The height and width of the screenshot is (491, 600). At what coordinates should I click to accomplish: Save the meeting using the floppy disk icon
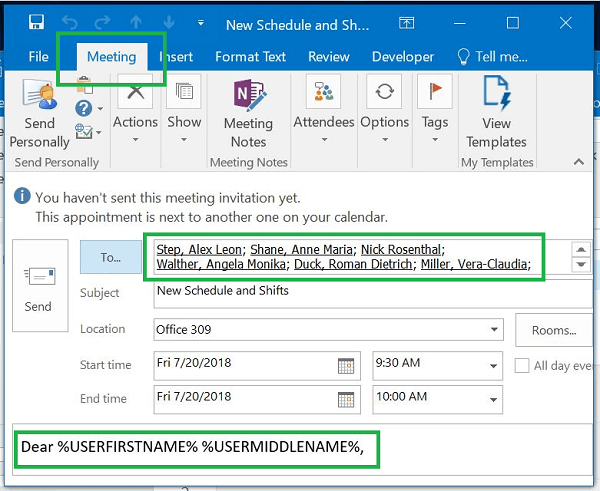[36, 22]
